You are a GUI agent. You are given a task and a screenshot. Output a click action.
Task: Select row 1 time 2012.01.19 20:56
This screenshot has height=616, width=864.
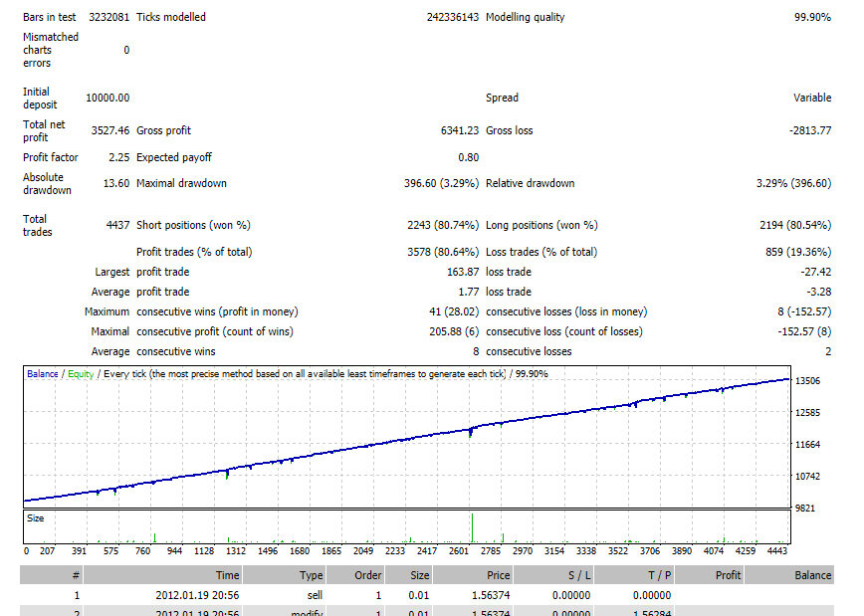pyautogui.click(x=197, y=596)
